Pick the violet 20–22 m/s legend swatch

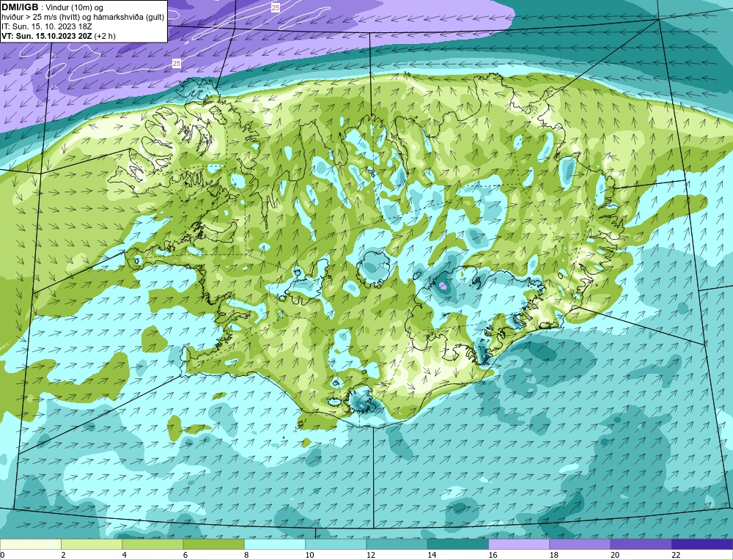coord(641,544)
